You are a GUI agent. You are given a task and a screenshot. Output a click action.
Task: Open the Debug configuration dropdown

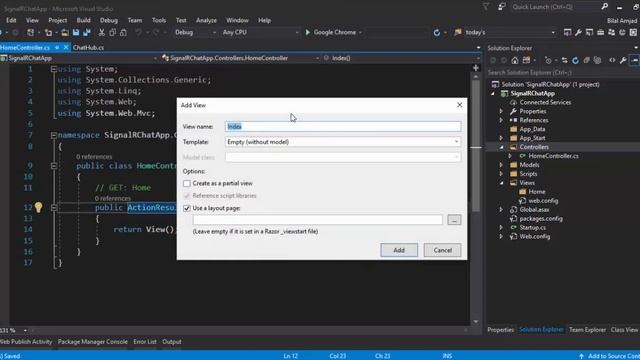click(195, 32)
